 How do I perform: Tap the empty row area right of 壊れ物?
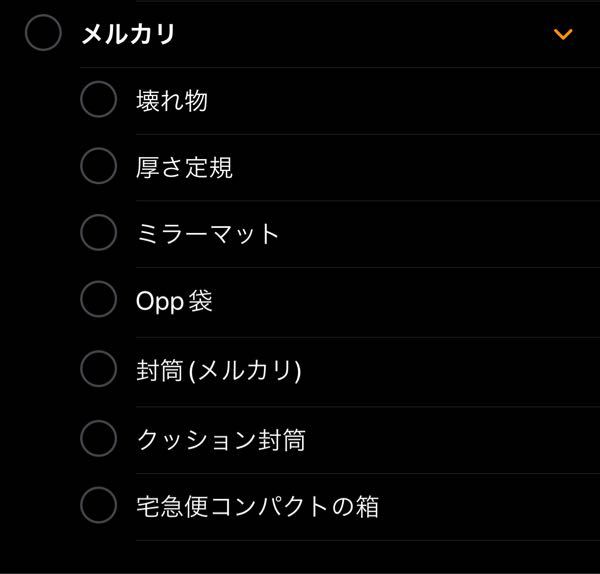402,101
